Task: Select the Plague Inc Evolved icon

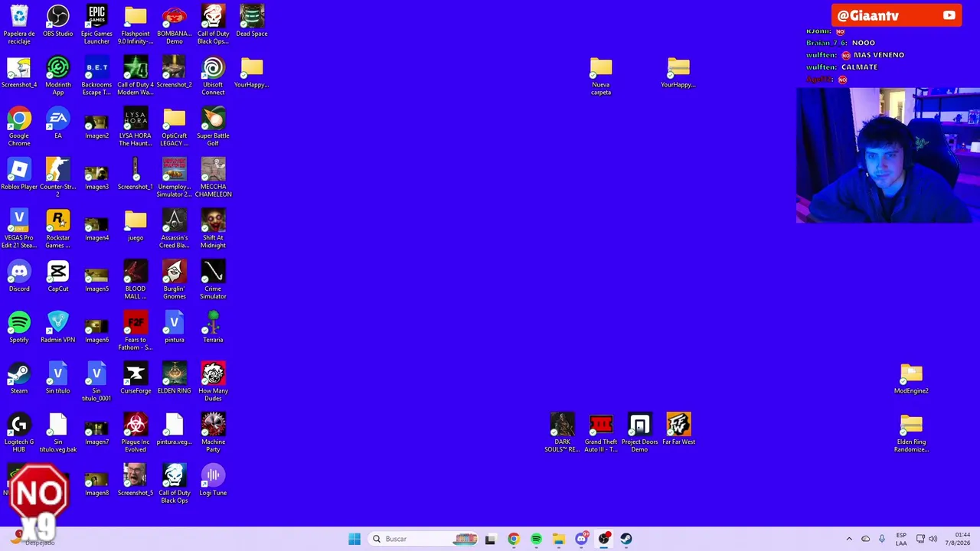Action: coord(136,433)
